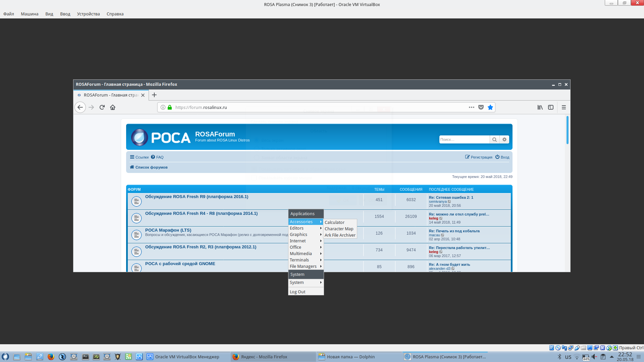The height and width of the screenshot is (362, 644).
Task: Open the Firefox hamburger menu
Action: click(564, 107)
